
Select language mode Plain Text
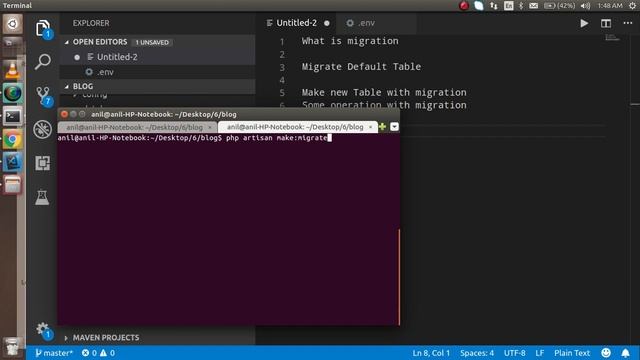[x=572, y=353]
